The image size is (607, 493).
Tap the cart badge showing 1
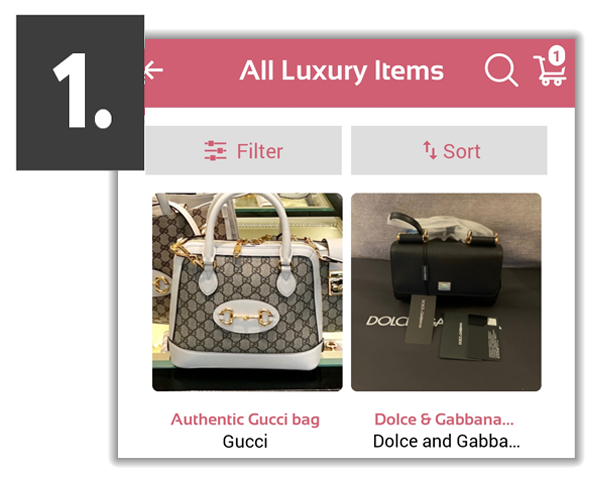coord(557,56)
